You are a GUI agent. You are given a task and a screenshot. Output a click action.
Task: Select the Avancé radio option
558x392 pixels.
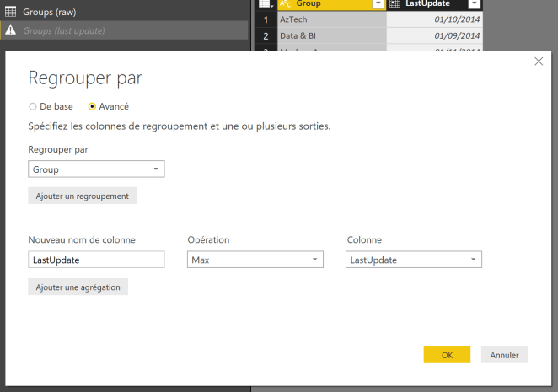click(92, 107)
